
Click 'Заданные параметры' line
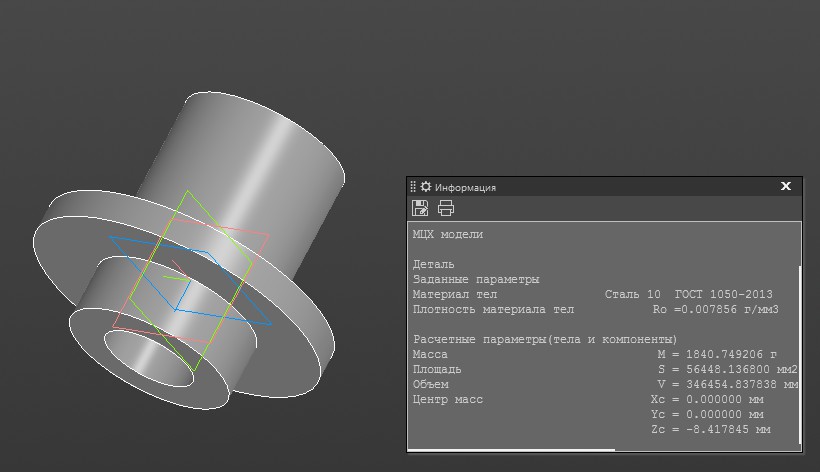476,280
